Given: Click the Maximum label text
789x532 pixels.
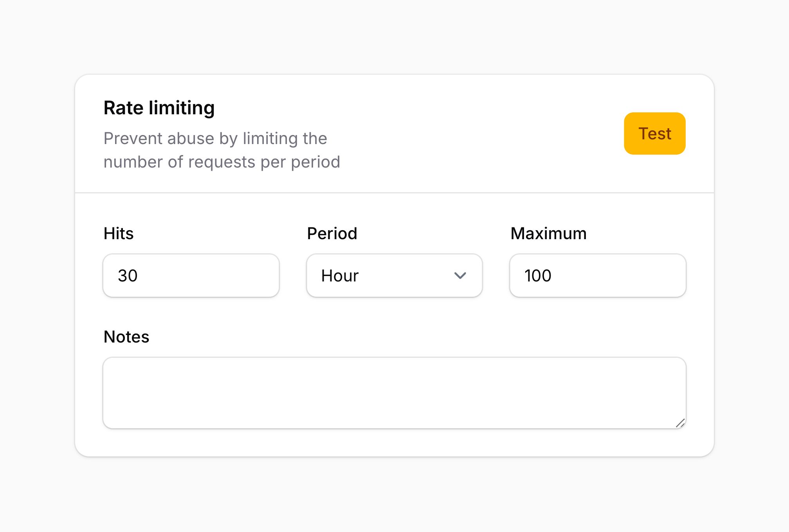Looking at the screenshot, I should pos(548,233).
